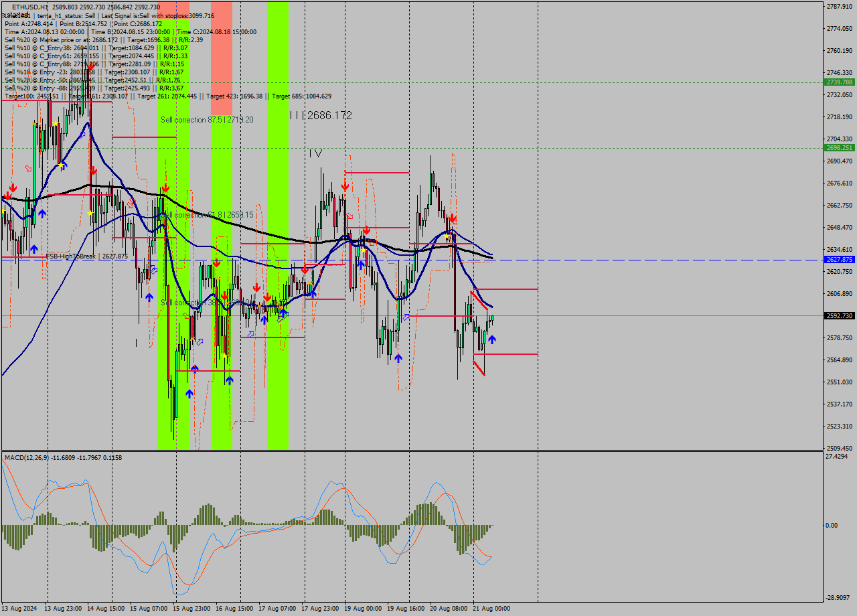Select the Sell %20 @ Entry -88 line
857x616 pixels.
94,88
